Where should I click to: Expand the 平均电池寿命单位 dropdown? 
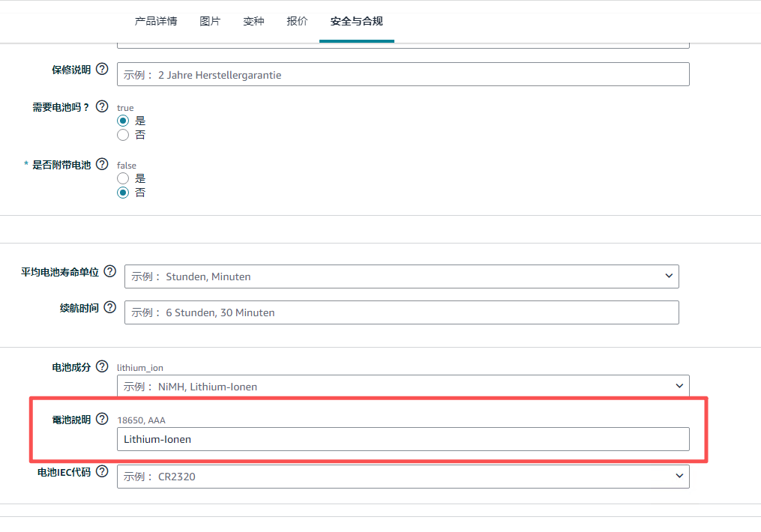(x=401, y=276)
